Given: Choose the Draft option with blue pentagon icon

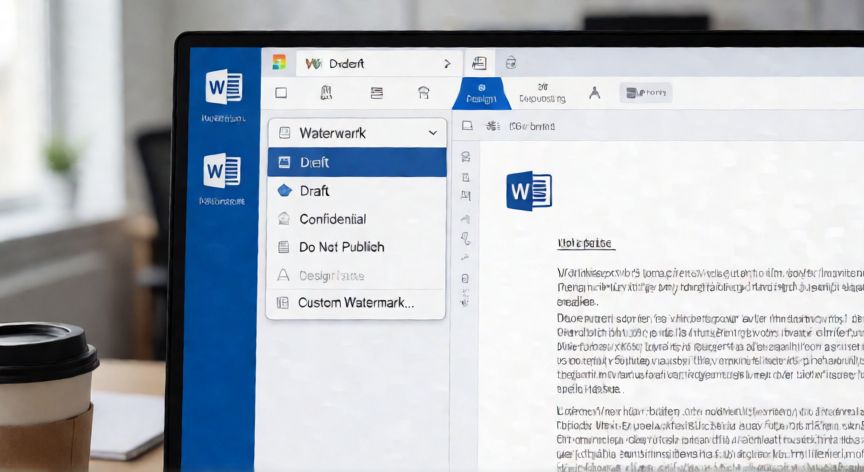Looking at the screenshot, I should coord(357,191).
